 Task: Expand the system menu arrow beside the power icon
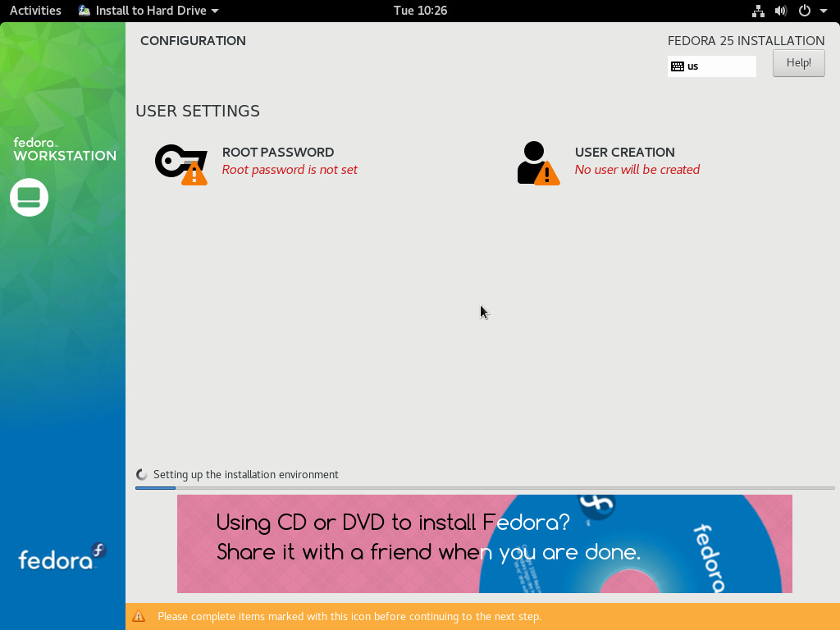(824, 11)
